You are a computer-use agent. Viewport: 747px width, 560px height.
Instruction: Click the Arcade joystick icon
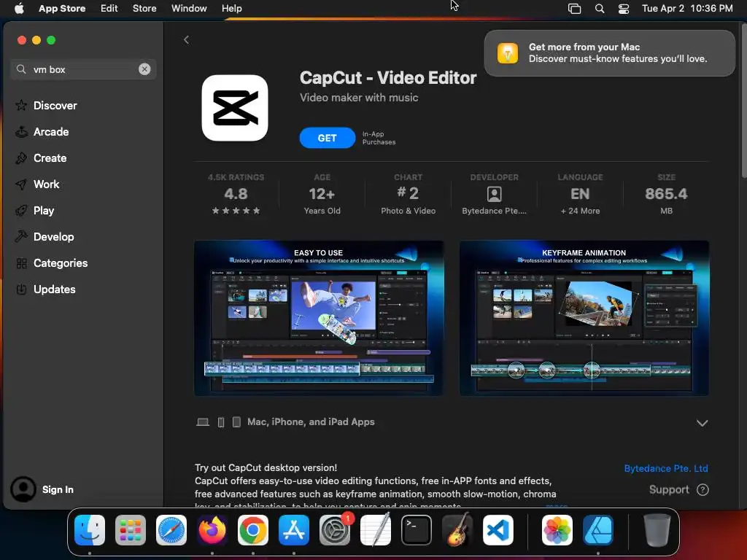tap(21, 132)
